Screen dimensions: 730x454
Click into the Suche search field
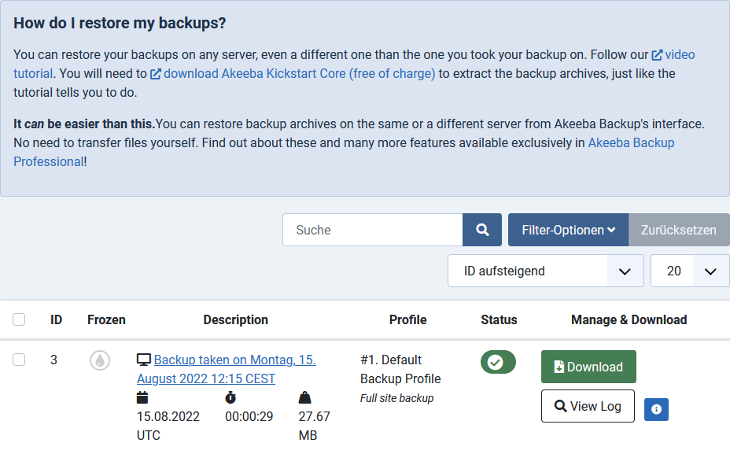pyautogui.click(x=372, y=230)
